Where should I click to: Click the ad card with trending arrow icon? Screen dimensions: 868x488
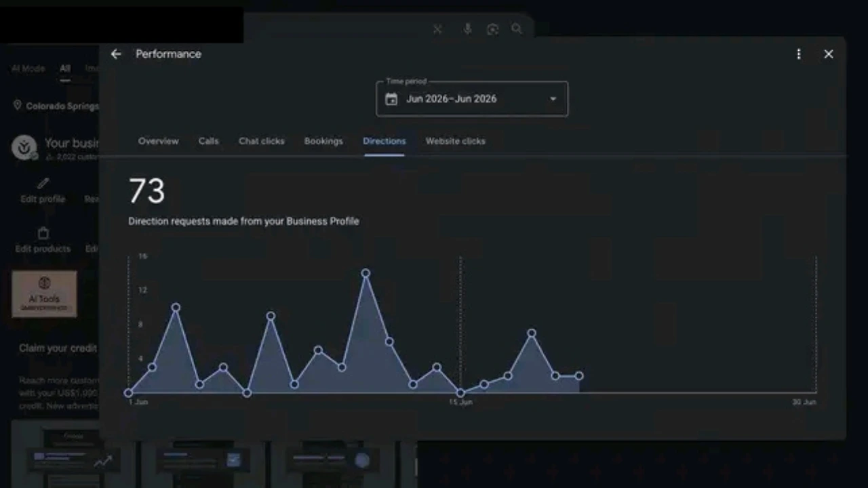[x=73, y=455]
